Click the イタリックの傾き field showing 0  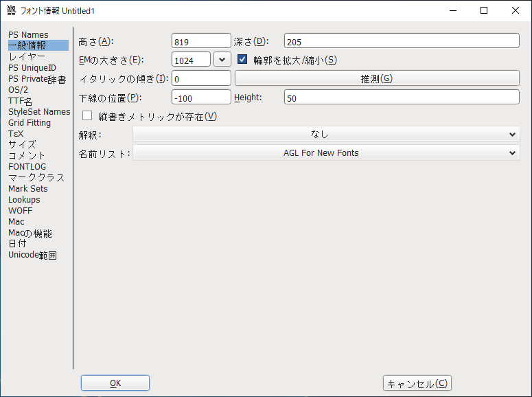pyautogui.click(x=201, y=78)
